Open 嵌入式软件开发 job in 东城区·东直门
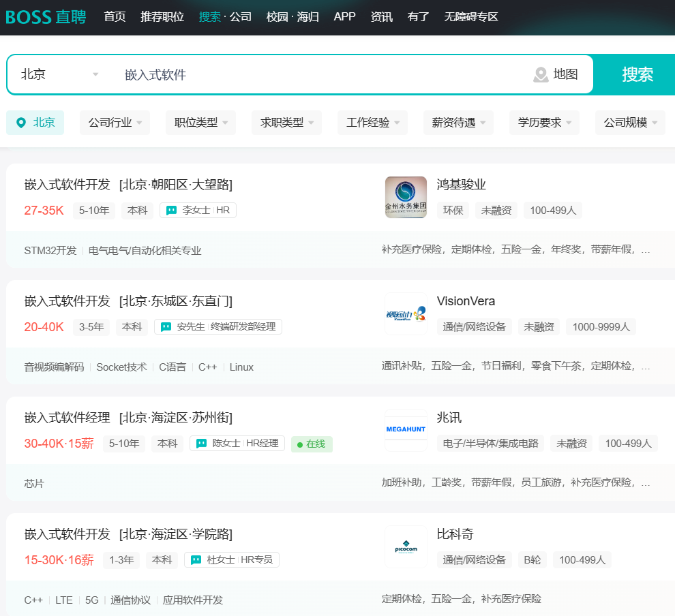The height and width of the screenshot is (616, 675). 128,301
